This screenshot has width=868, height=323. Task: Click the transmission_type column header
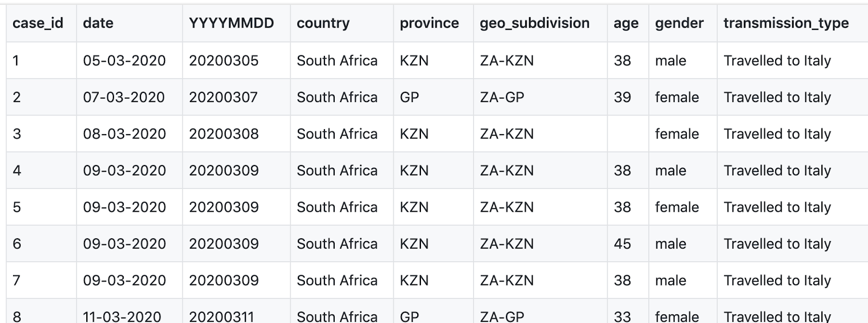[x=786, y=23]
